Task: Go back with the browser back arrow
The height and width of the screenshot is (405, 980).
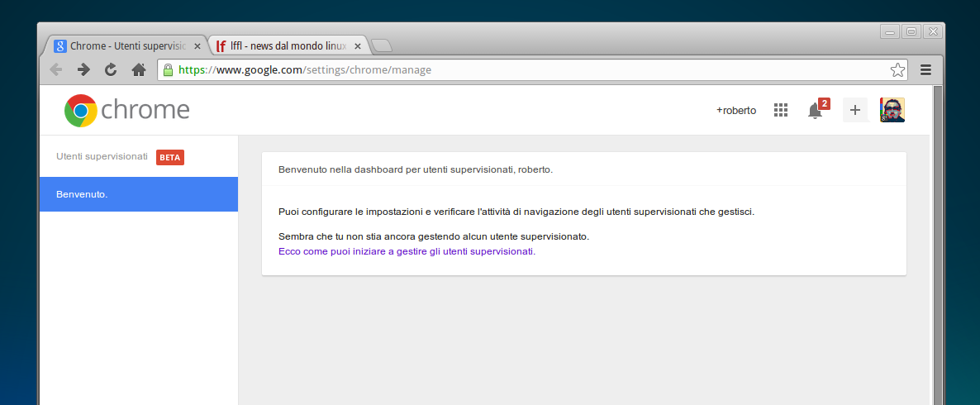Action: point(55,69)
